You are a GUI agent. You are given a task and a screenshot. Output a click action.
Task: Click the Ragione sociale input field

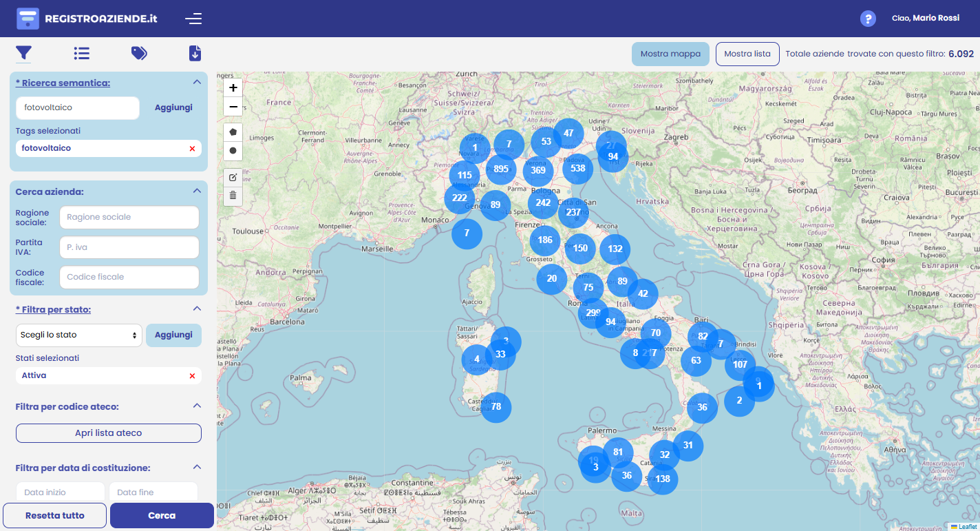click(129, 217)
